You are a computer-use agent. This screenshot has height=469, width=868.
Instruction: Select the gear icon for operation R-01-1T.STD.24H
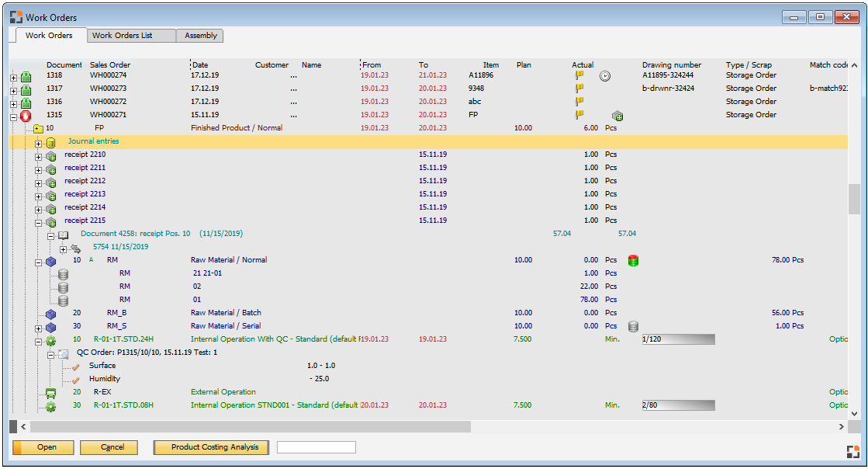[x=50, y=340]
